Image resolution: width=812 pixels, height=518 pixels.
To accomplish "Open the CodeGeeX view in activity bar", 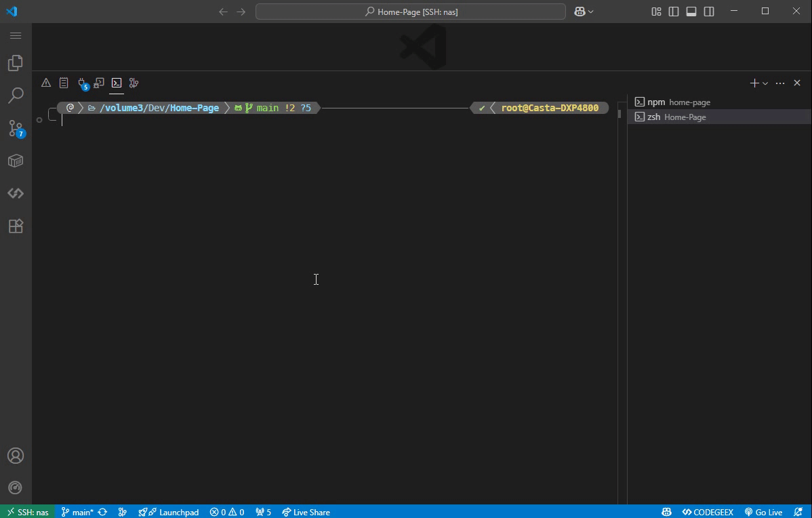I will (16, 193).
